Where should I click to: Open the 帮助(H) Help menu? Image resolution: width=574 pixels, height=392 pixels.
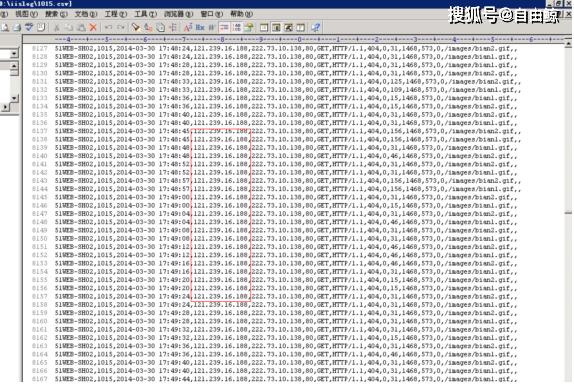(241, 14)
